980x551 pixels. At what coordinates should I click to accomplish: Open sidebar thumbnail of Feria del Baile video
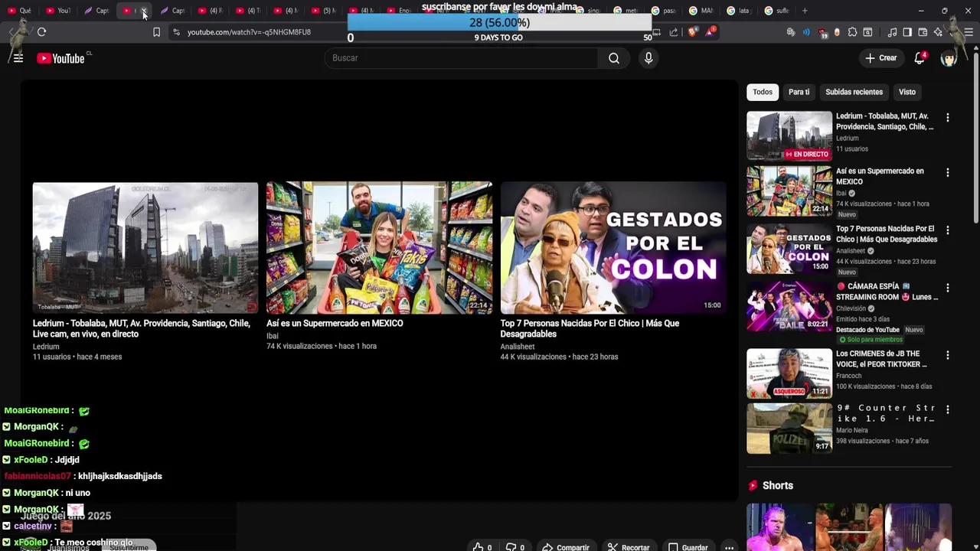tap(789, 306)
